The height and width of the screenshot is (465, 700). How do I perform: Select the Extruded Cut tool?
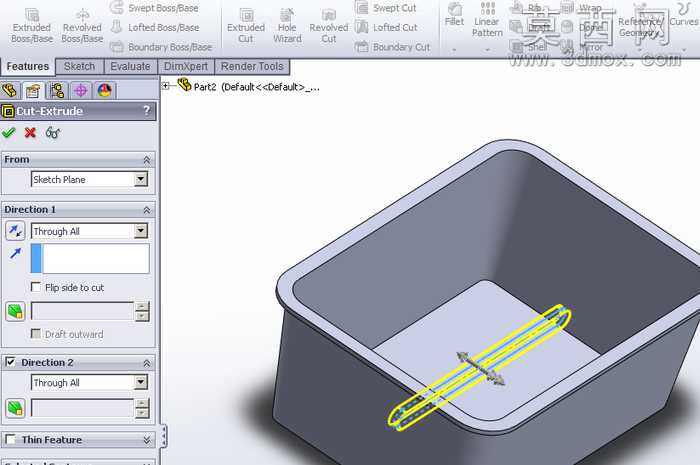(246, 26)
